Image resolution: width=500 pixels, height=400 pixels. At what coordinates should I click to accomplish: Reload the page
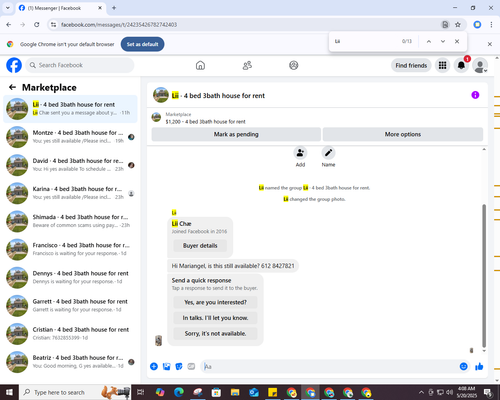tap(37, 25)
